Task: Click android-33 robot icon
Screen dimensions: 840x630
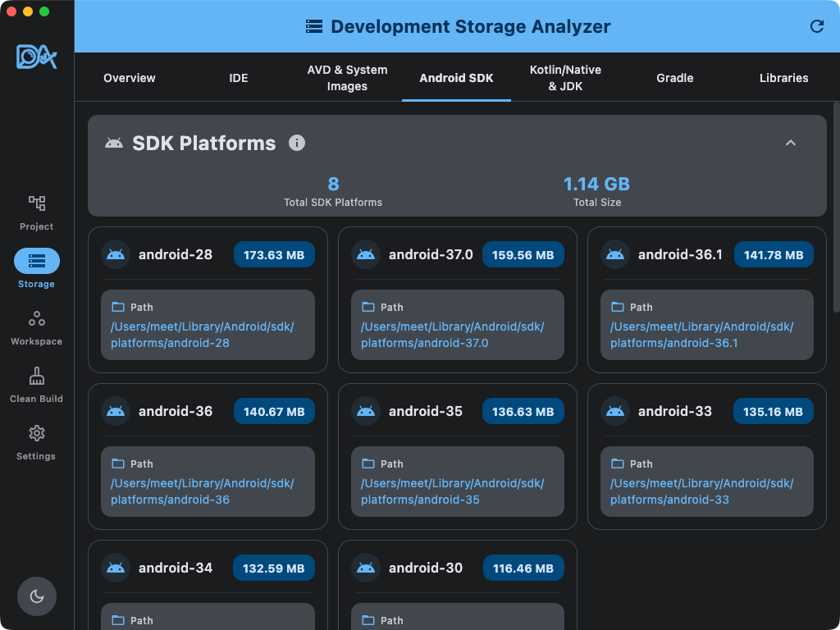Action: [x=615, y=411]
